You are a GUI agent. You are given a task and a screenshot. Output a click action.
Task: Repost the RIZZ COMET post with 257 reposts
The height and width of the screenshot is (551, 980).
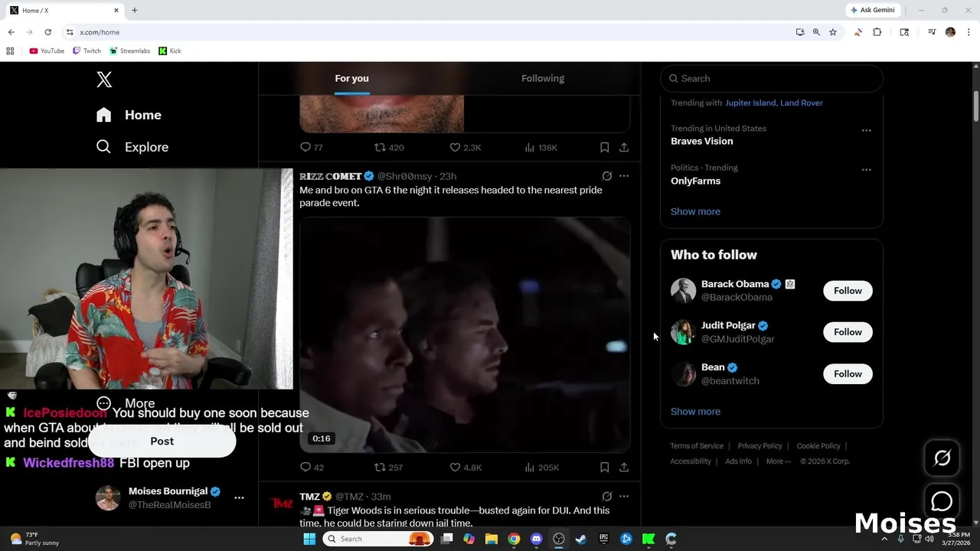[x=380, y=467]
